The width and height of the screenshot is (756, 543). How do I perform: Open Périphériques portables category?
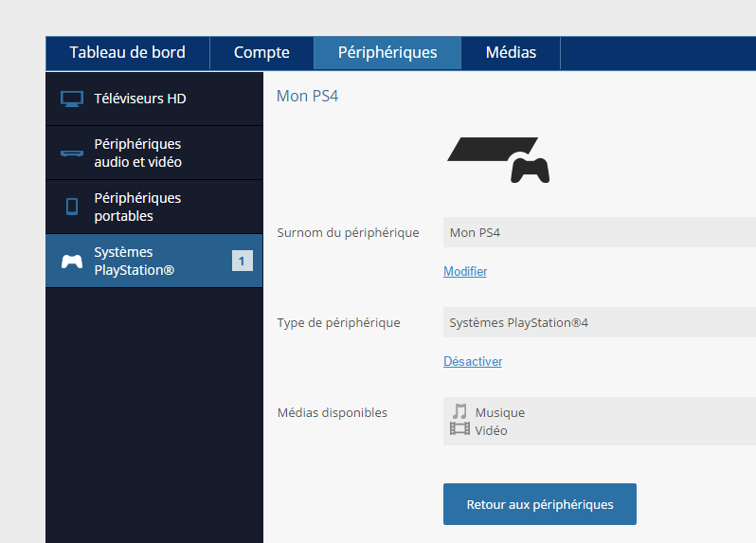tap(154, 207)
